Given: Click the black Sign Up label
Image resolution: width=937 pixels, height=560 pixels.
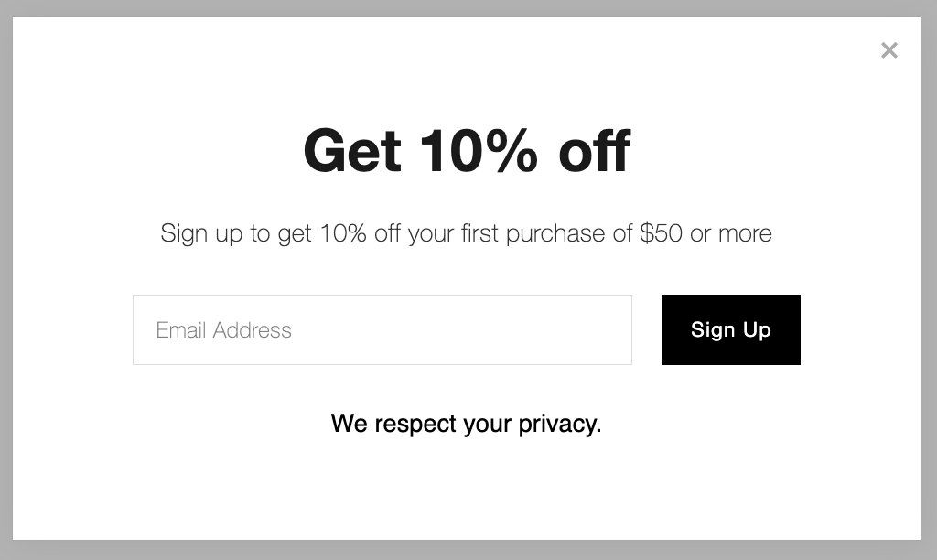Looking at the screenshot, I should [730, 330].
